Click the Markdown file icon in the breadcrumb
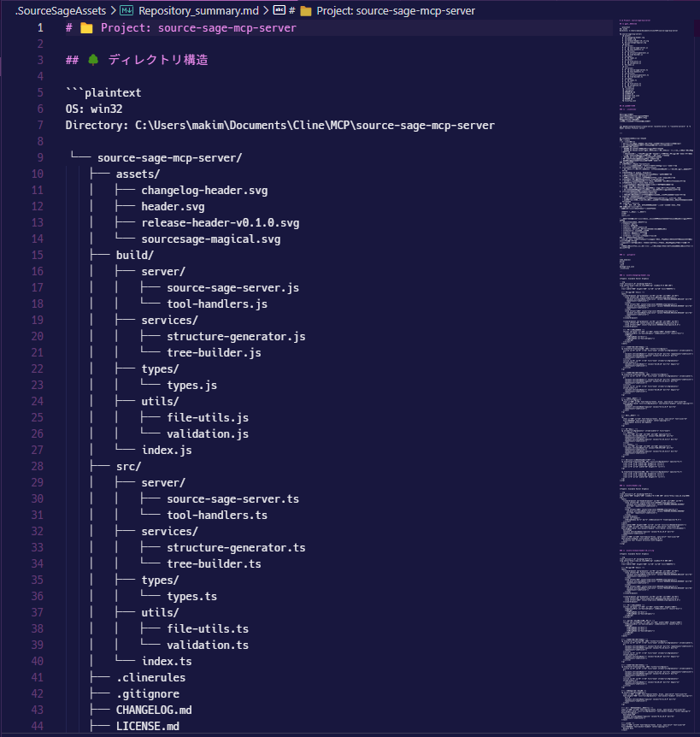 pyautogui.click(x=126, y=10)
